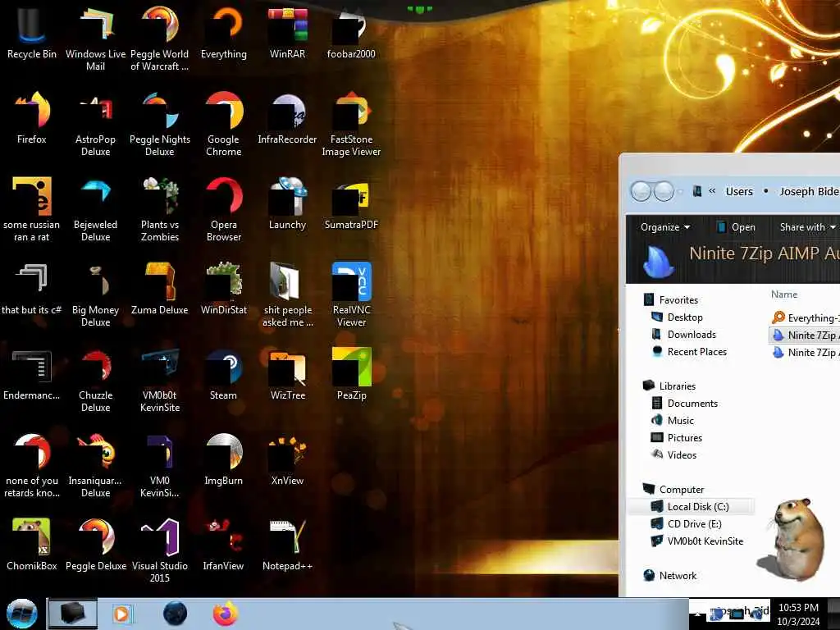This screenshot has height=630, width=840.
Task: Click the Libraries node in navigation pane
Action: pos(669,386)
